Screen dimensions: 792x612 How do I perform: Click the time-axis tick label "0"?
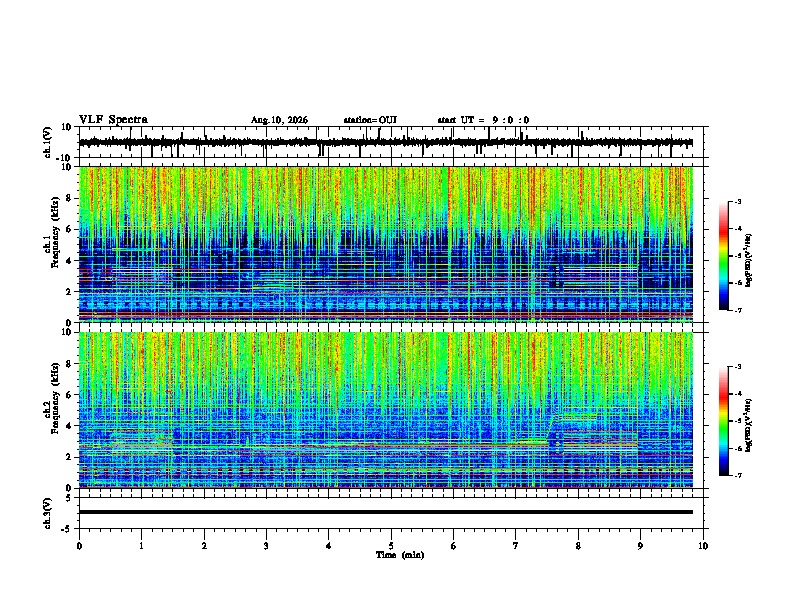pos(79,546)
